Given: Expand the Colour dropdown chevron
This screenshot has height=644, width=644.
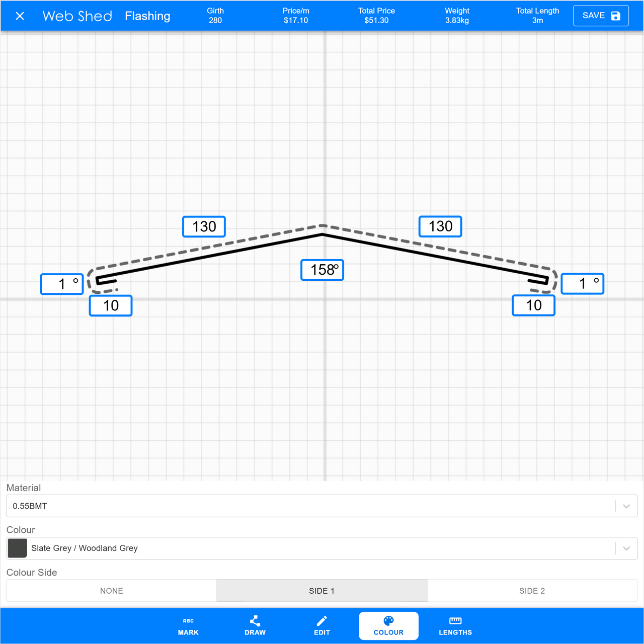Looking at the screenshot, I should 626,548.
